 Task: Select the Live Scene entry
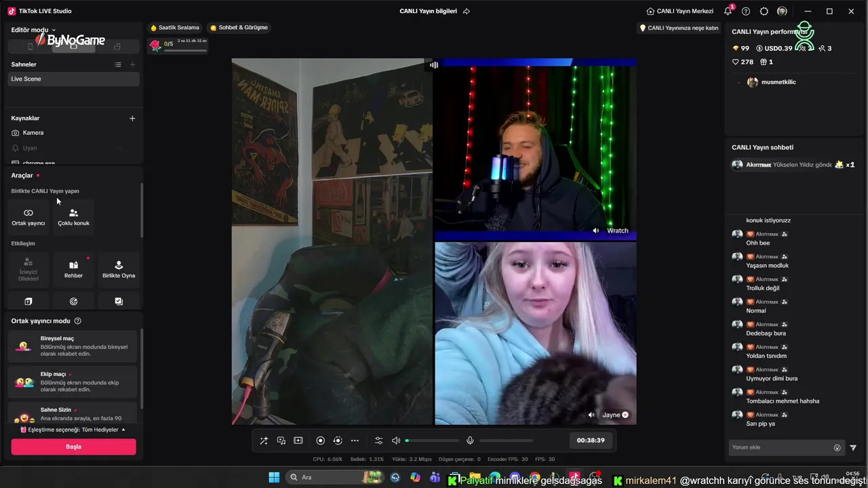(73, 79)
